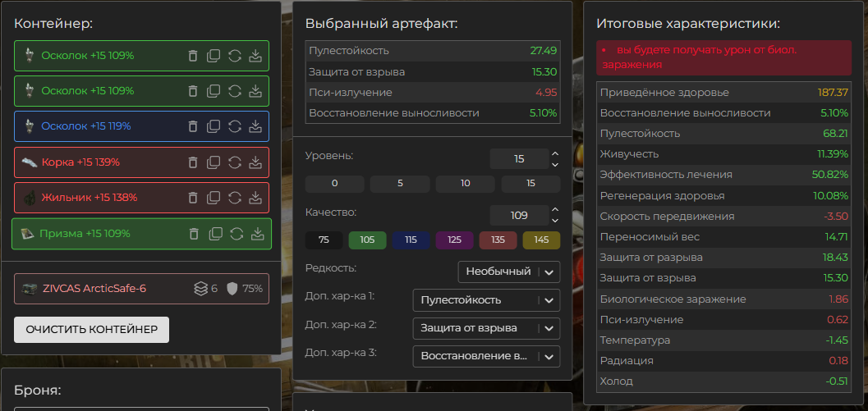Delete the Жильник +15 138% artifact
This screenshot has height=411, width=868.
coord(193,198)
